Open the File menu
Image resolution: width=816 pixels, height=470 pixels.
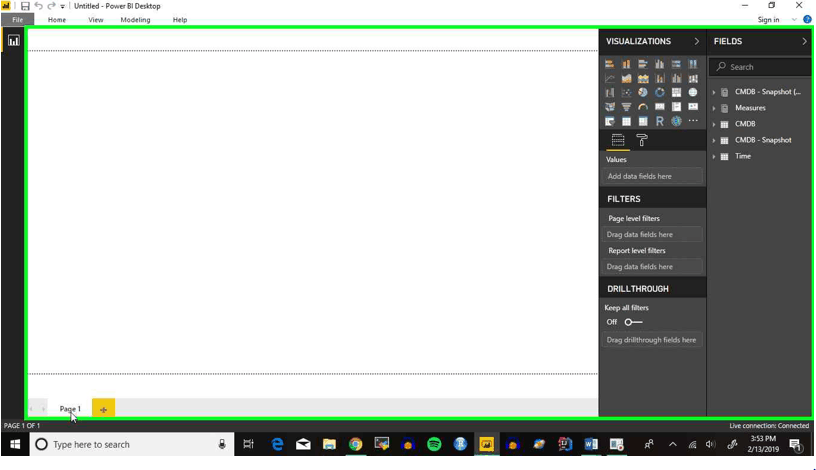point(18,20)
